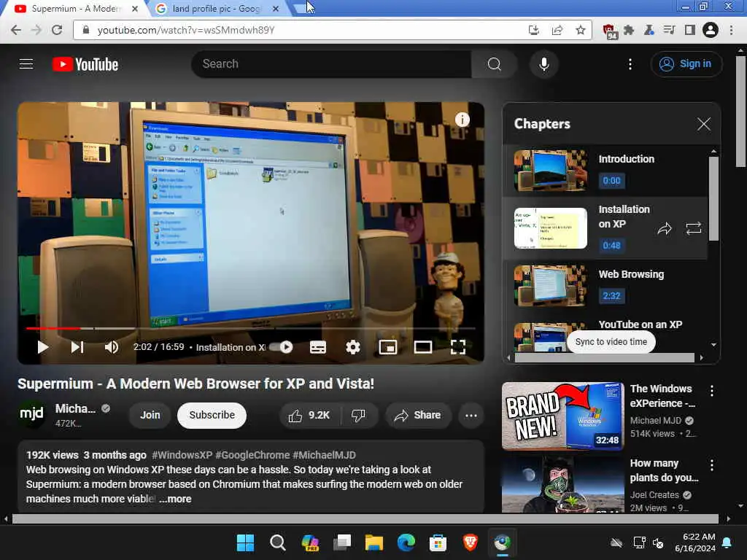Open the media controls toolbar icon
The height and width of the screenshot is (560, 747).
click(x=670, y=30)
